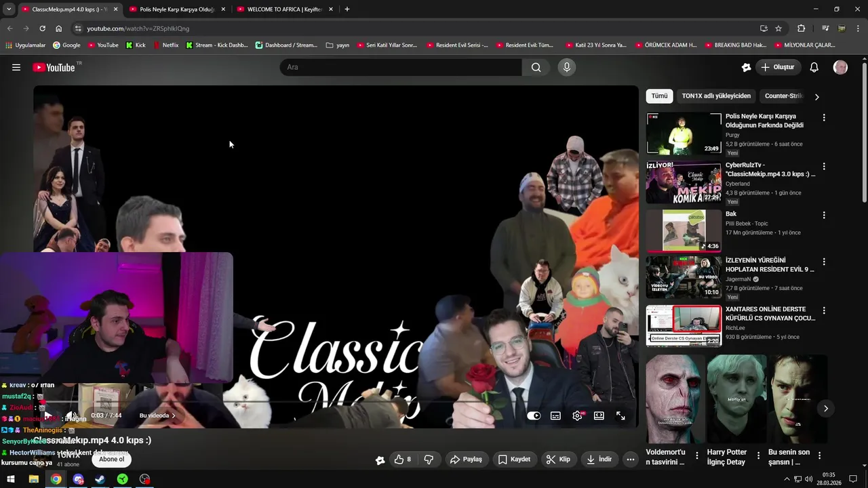Image resolution: width=868 pixels, height=488 pixels.
Task: Mute the video with the speaker icon
Action: [71, 415]
